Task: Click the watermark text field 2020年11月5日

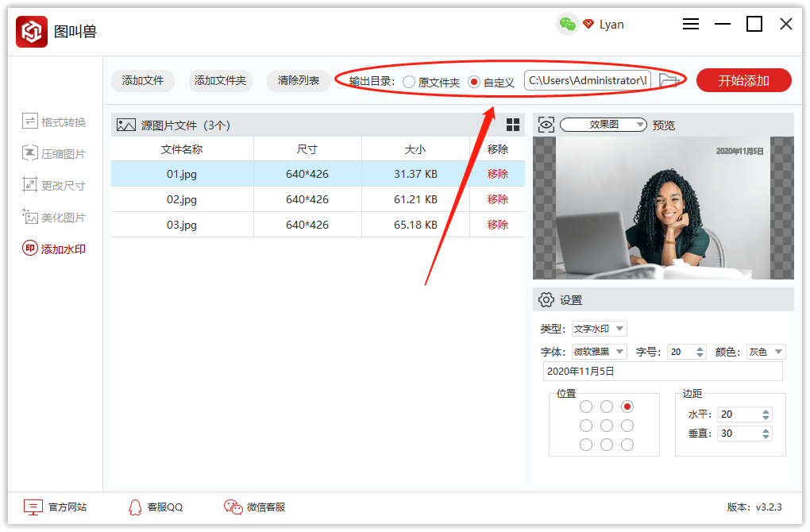Action: pyautogui.click(x=663, y=372)
